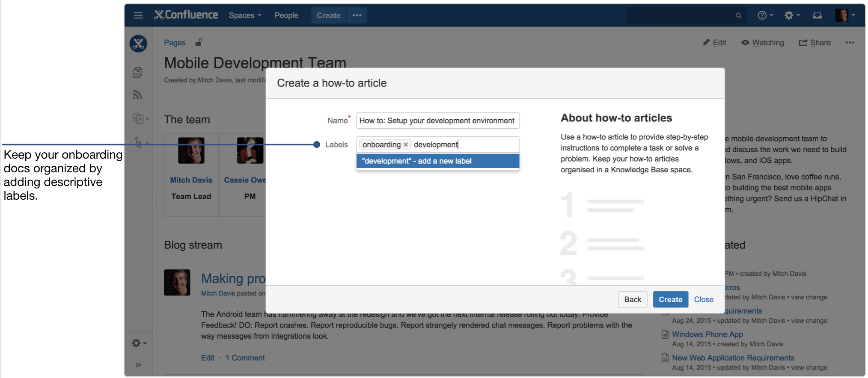Click the Close link in dialog
The image size is (868, 378).
(x=704, y=299)
